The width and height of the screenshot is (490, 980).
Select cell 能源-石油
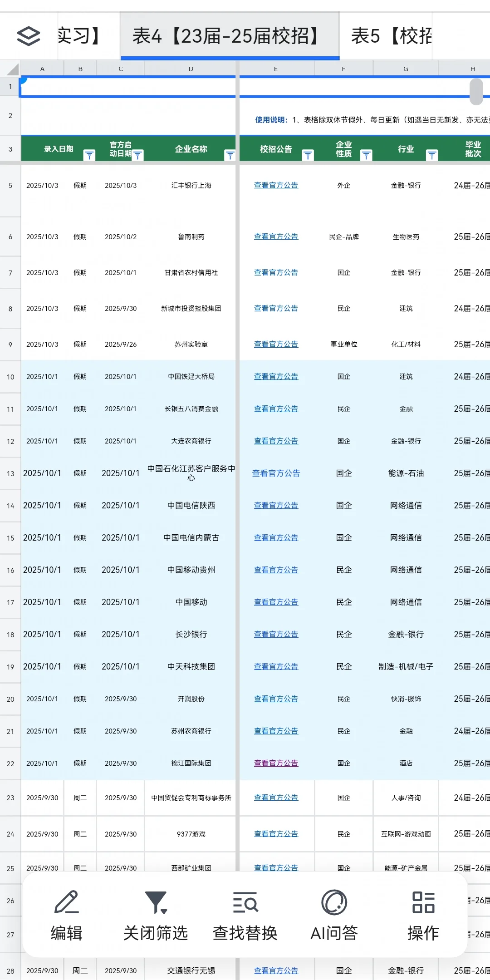coord(406,473)
